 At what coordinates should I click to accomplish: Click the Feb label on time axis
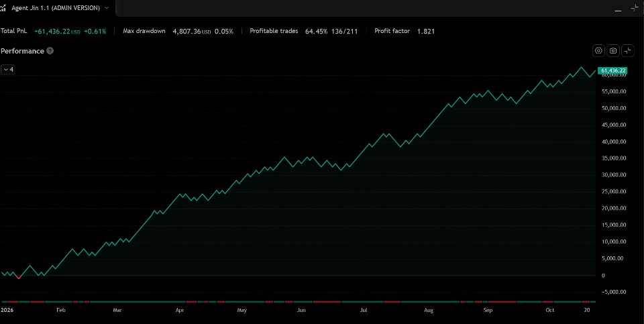tap(61, 311)
